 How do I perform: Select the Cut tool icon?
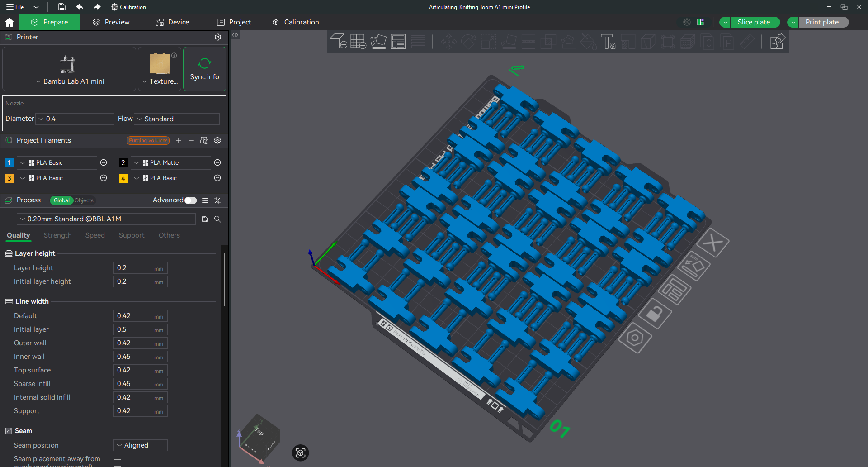tap(528, 42)
